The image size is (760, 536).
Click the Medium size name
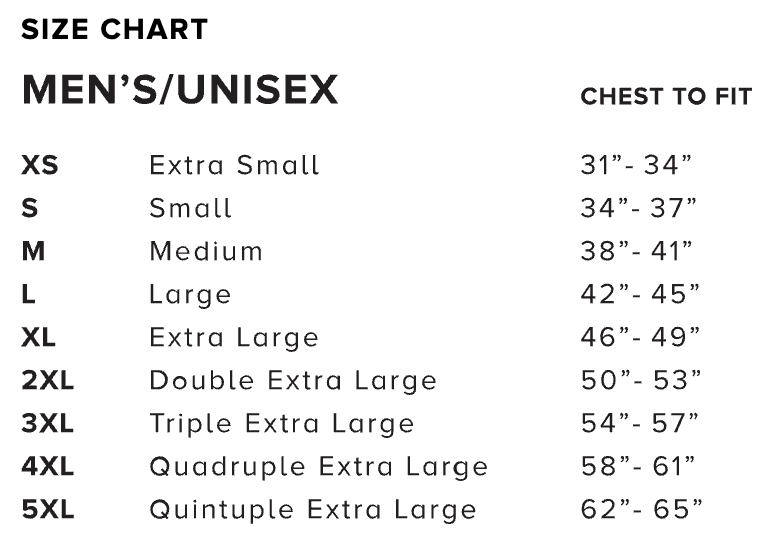(x=206, y=251)
